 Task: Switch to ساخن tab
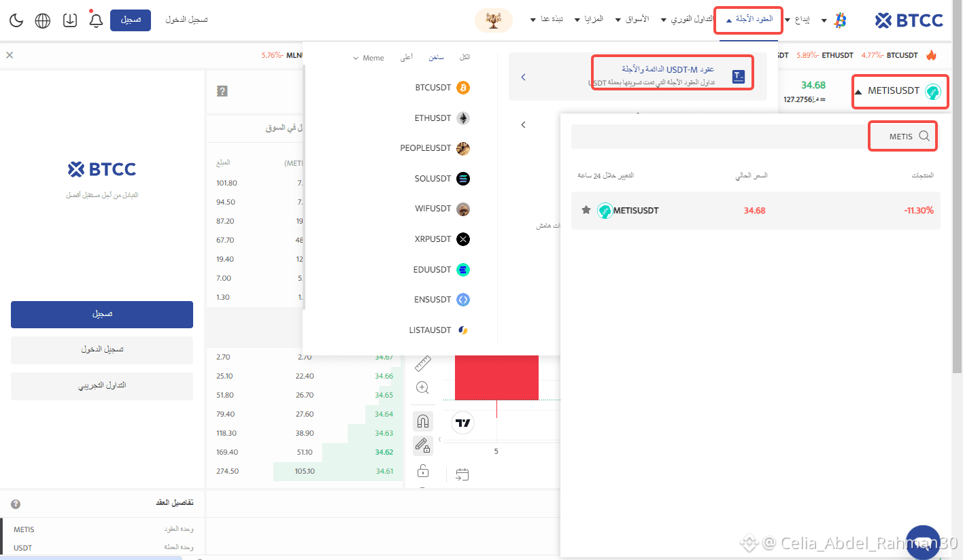pyautogui.click(x=436, y=58)
